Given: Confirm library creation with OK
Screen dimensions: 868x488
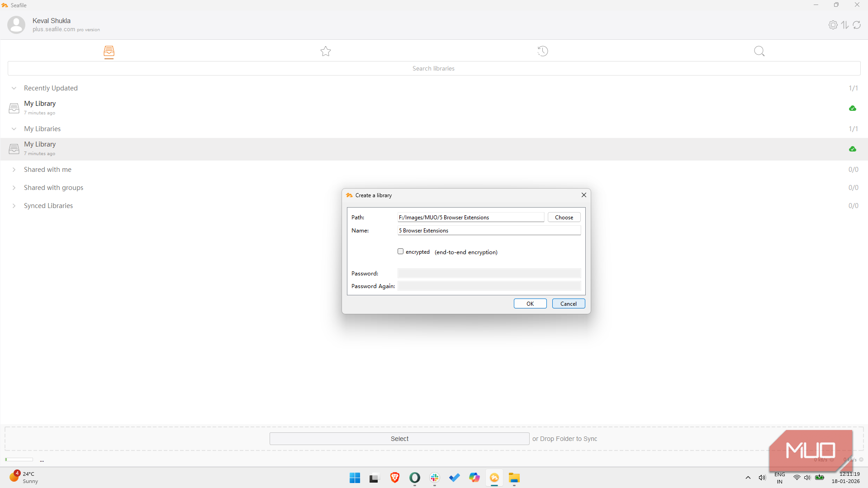Looking at the screenshot, I should pos(530,303).
